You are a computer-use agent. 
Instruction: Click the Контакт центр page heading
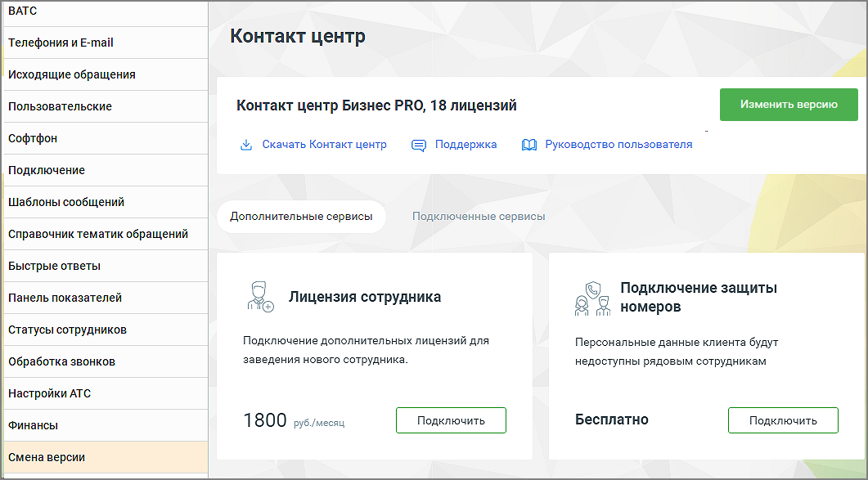(298, 36)
